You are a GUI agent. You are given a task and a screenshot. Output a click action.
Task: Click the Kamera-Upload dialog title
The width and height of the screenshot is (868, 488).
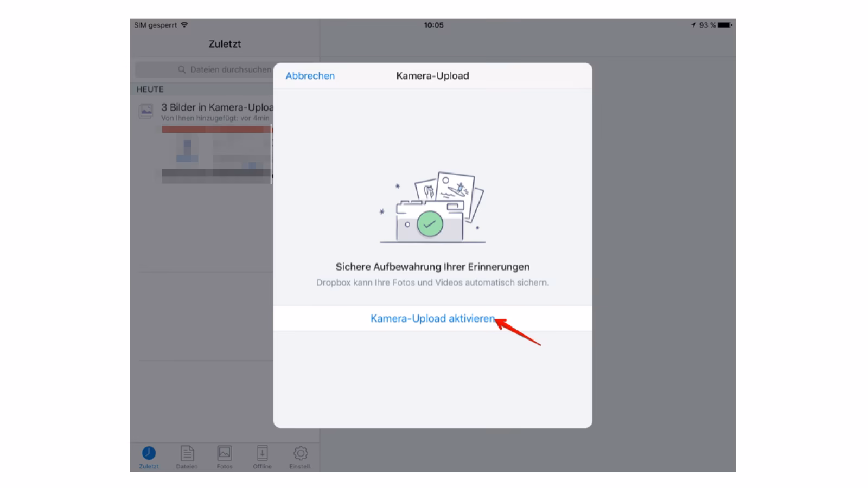432,75
